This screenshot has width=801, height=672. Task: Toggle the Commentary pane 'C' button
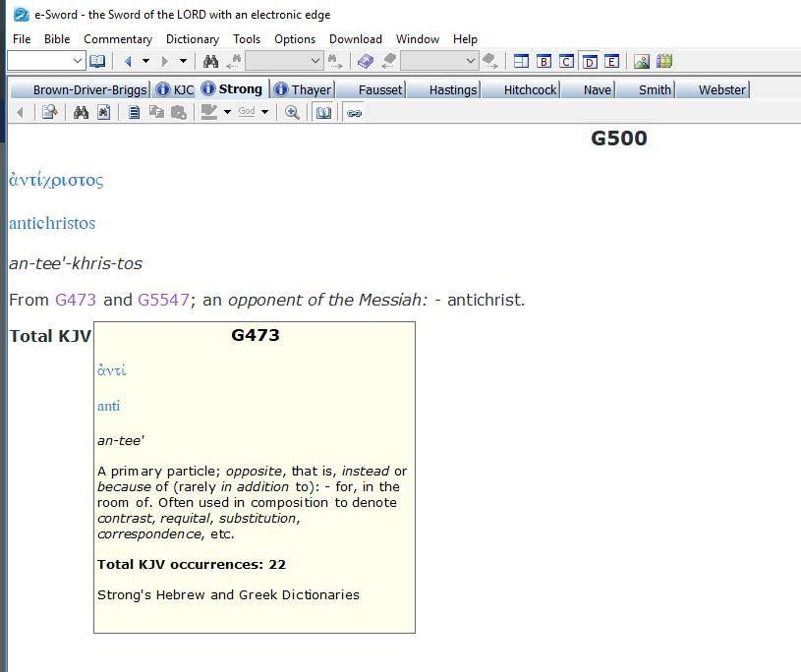[566, 61]
